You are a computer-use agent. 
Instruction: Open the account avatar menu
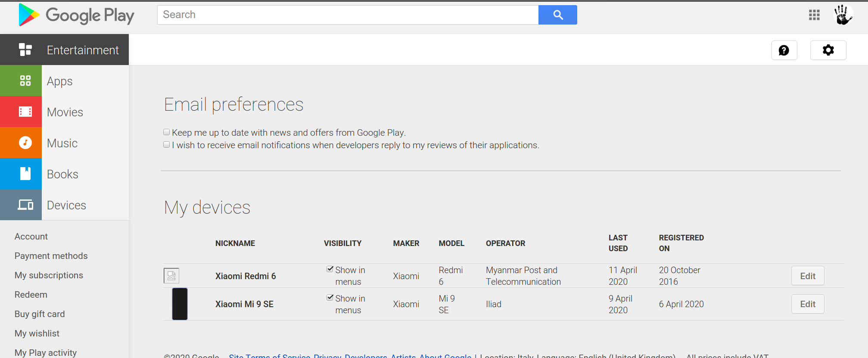point(843,15)
